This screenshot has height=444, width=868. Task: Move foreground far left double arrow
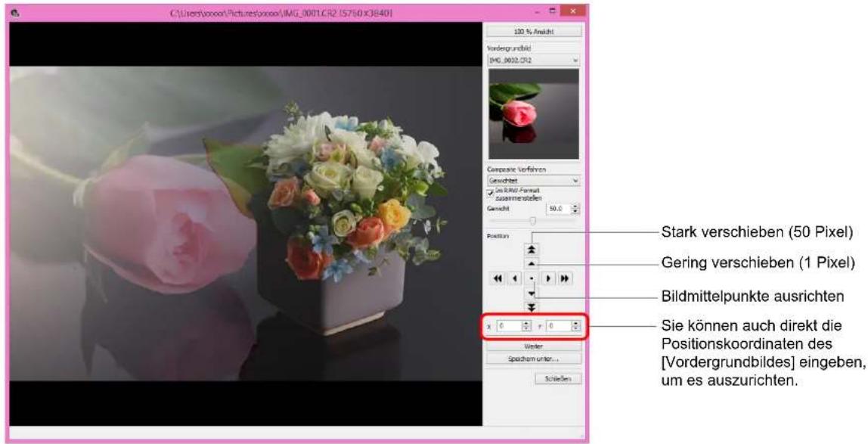[497, 278]
